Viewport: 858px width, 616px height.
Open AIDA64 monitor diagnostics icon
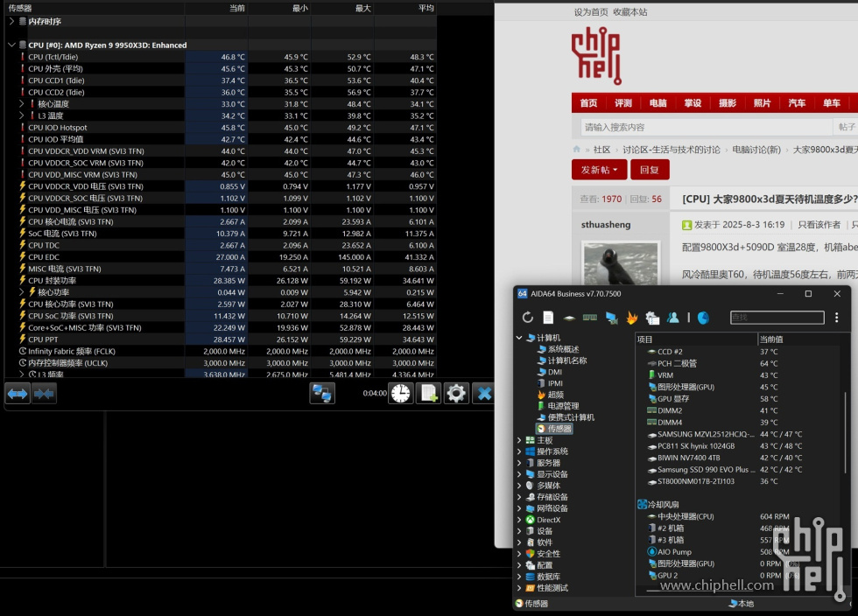(611, 318)
